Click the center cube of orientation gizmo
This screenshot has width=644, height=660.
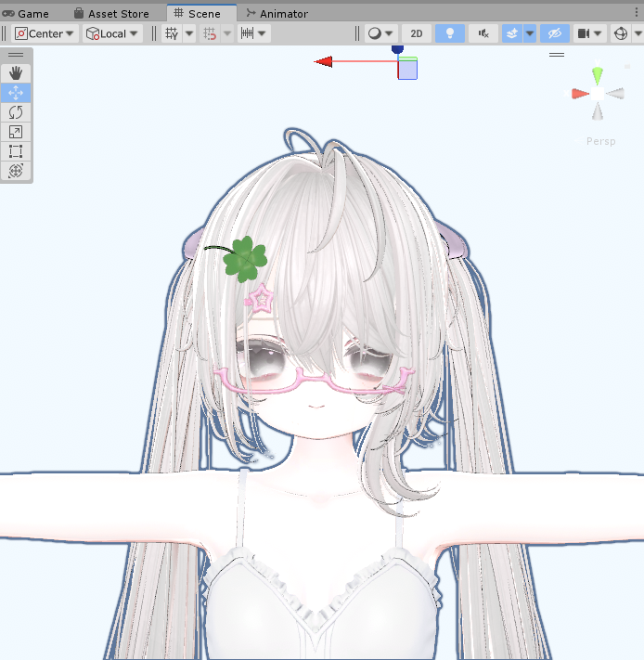598,94
